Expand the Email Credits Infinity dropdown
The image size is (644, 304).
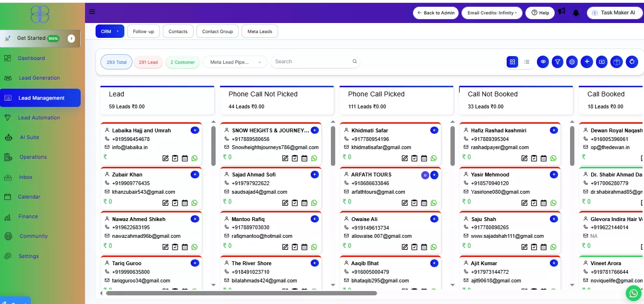tap(492, 12)
